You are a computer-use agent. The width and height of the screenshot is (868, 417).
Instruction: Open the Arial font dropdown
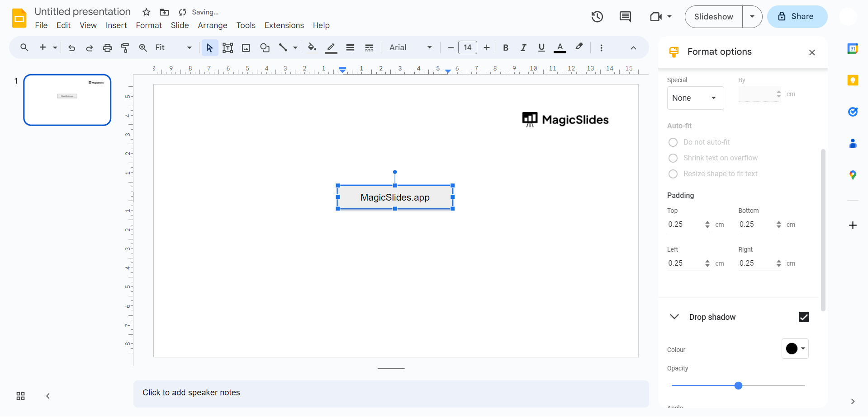tap(411, 47)
